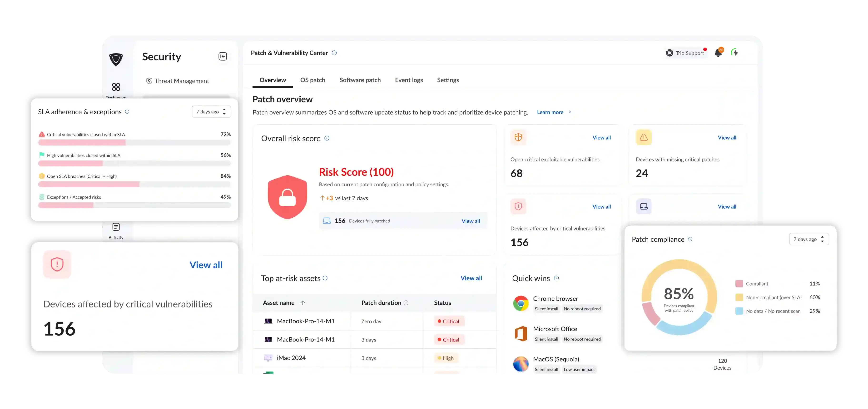Viewport: 868px width, 409px height.
Task: Open the Dashboard sidebar icon
Action: click(116, 87)
